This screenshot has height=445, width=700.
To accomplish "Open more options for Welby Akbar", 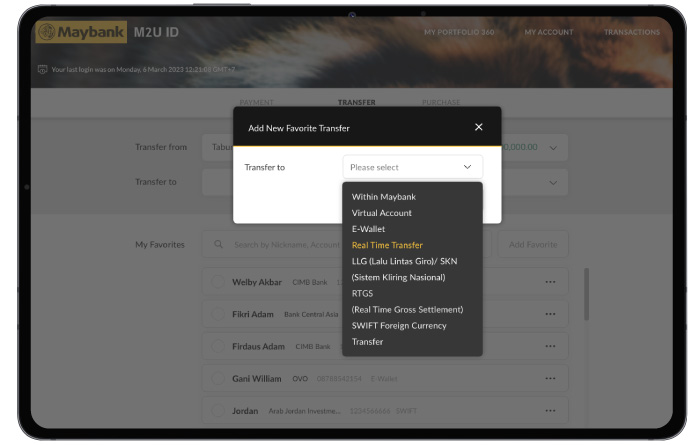I will 550,282.
